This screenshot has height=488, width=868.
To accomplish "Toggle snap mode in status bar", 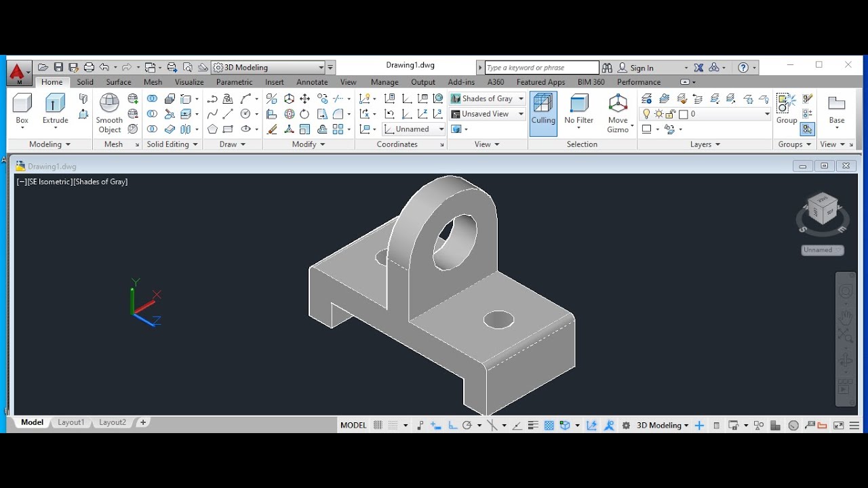I will (393, 426).
